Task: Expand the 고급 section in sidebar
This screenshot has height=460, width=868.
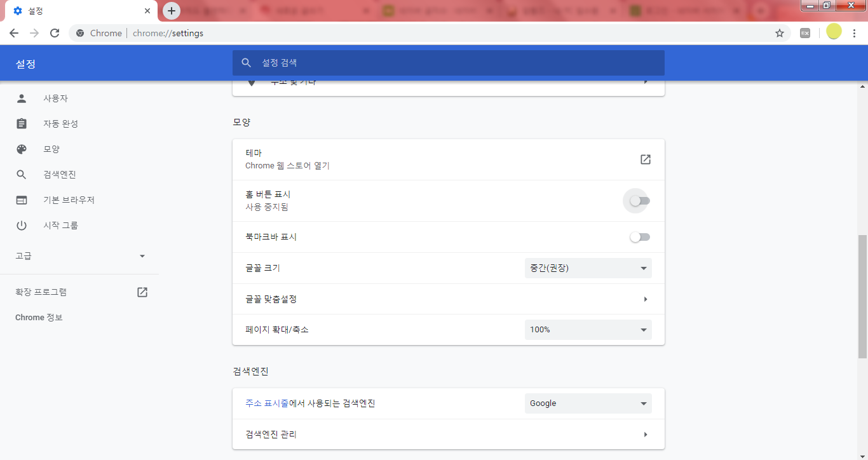Action: (x=79, y=256)
